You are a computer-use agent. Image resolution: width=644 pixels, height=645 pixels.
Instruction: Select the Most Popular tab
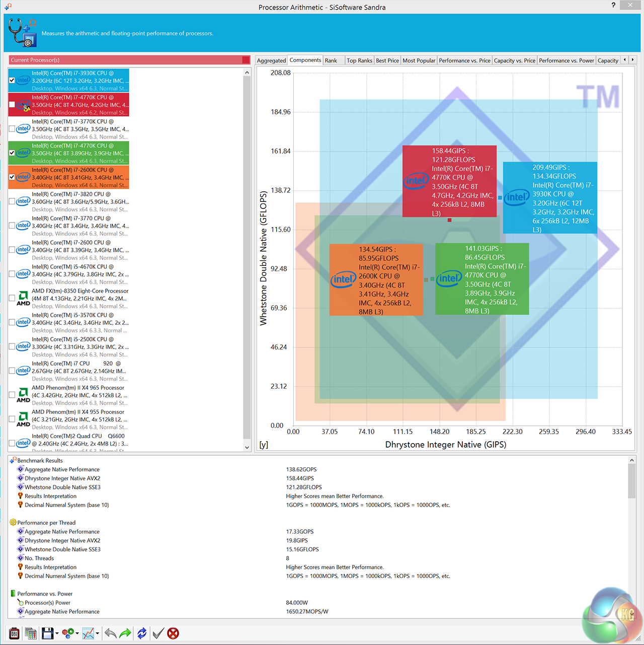(x=419, y=60)
